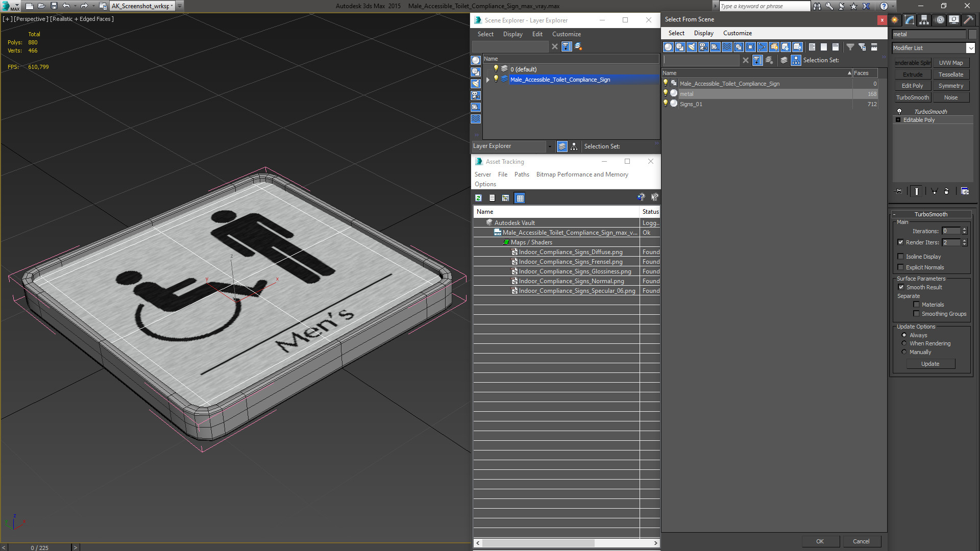980x551 pixels.
Task: Click Select None icon in Select From Scene
Action: point(824,47)
